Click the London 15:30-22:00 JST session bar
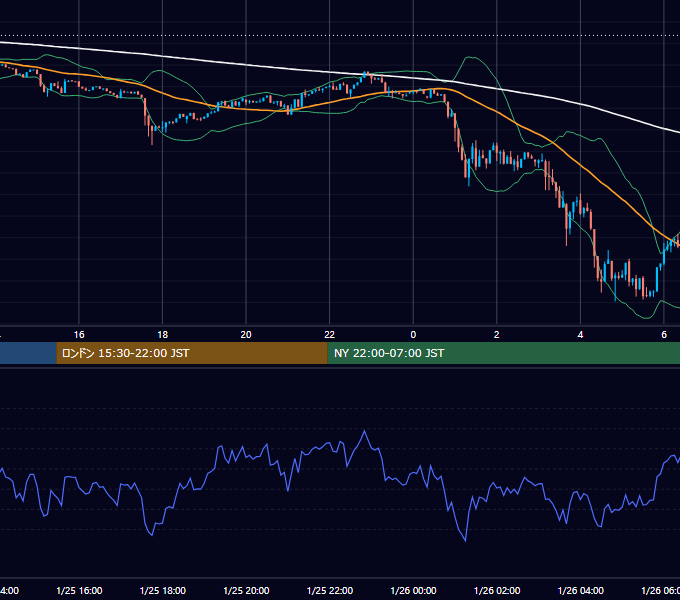Image resolution: width=680 pixels, height=600 pixels. pos(192,353)
